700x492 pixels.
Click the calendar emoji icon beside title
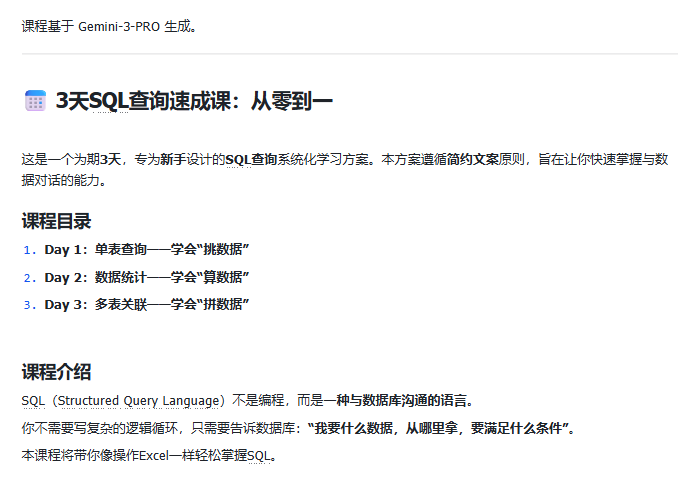click(35, 100)
